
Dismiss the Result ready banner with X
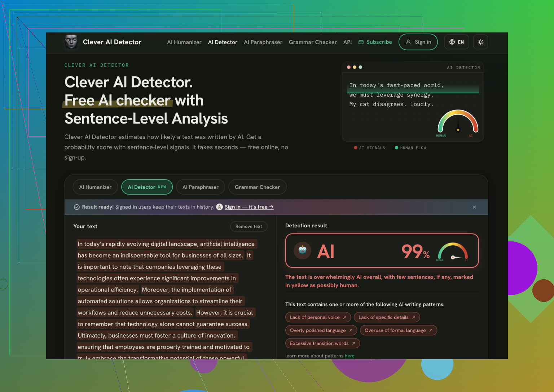474,207
